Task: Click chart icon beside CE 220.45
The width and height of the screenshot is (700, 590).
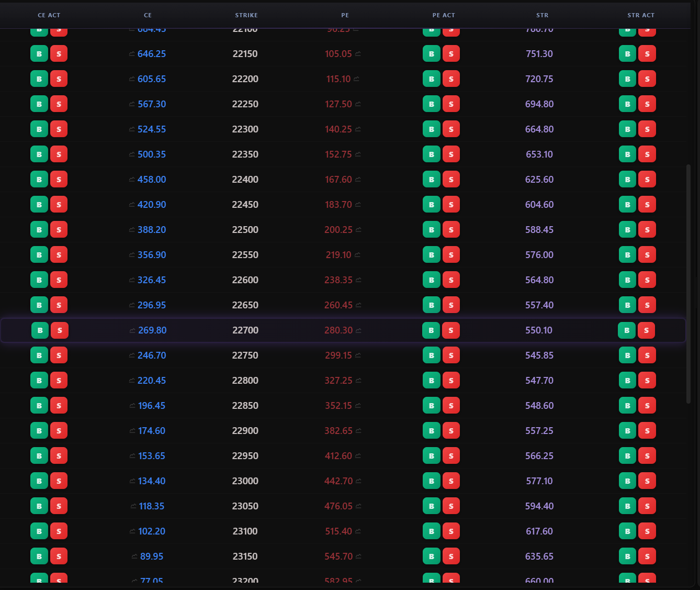Action: point(132,381)
